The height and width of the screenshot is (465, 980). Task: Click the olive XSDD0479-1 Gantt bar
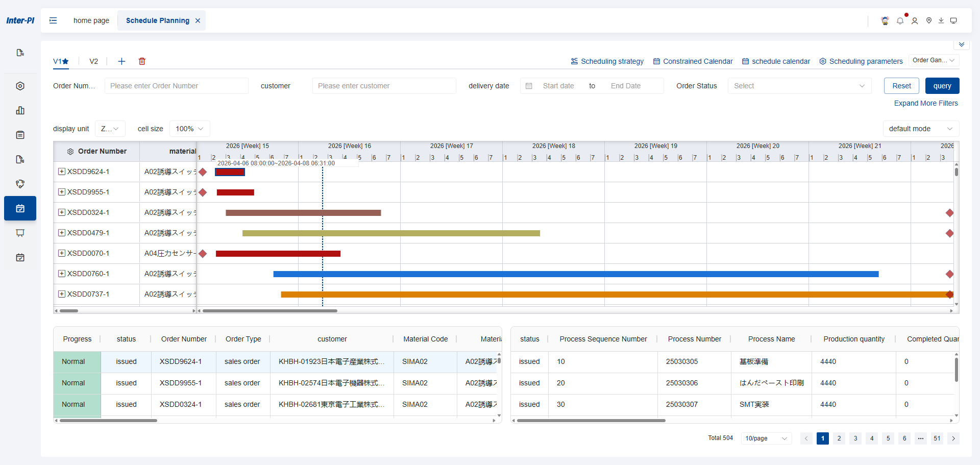(391, 233)
